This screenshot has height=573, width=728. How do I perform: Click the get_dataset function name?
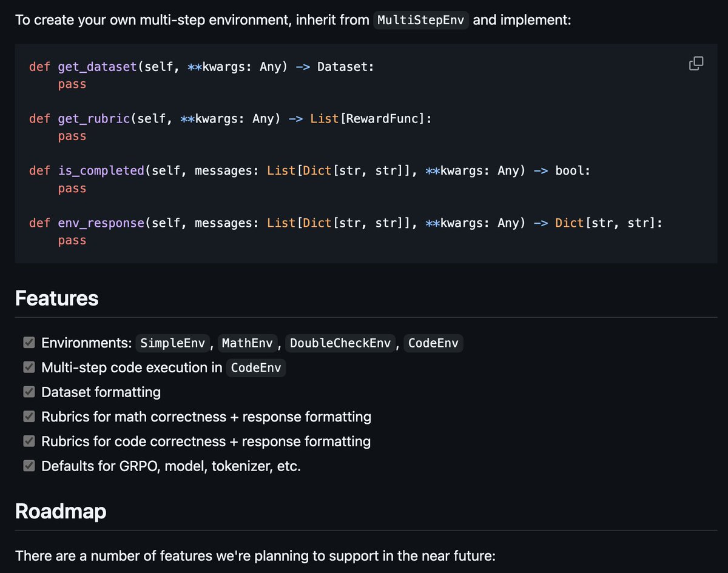coord(98,67)
